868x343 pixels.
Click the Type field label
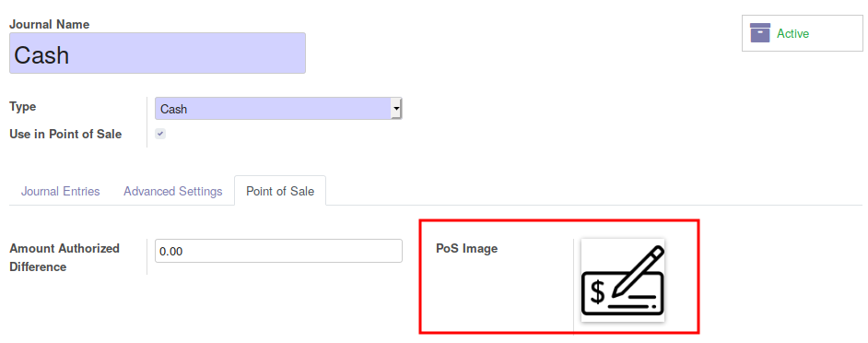pos(23,106)
